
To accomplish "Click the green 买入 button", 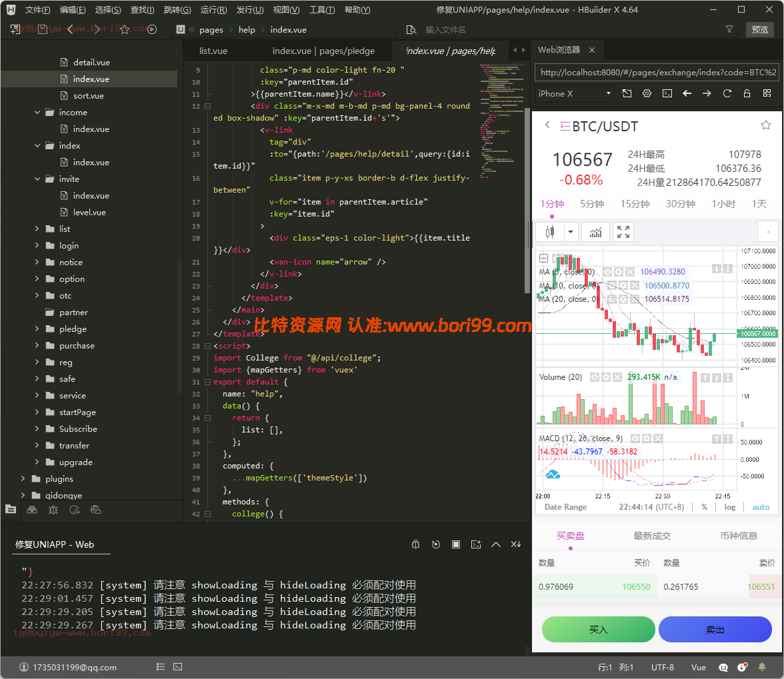I will coord(599,630).
